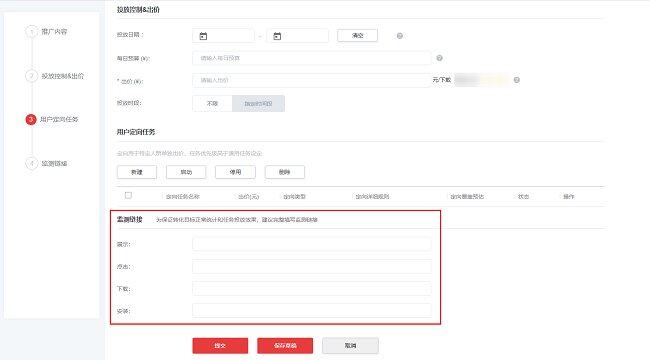Go to 推广内容 step in sidebar
The image size is (650, 360).
coord(54,32)
